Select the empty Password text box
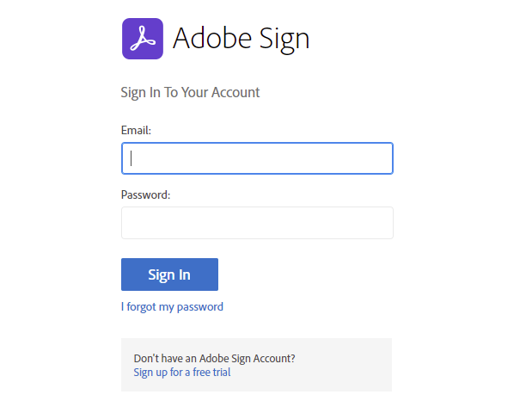Viewport: 532px width, 407px height. (x=257, y=223)
